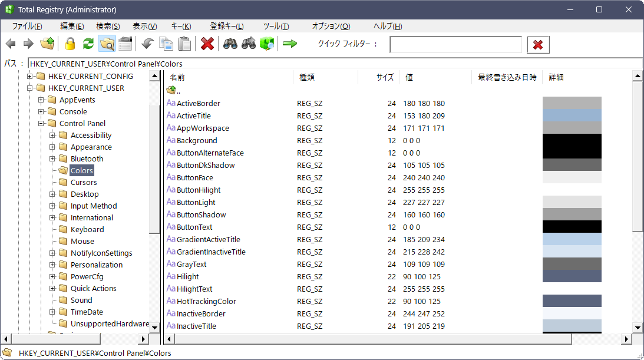Click the parent folder '..' entry
The width and height of the screenshot is (644, 360).
click(x=174, y=90)
